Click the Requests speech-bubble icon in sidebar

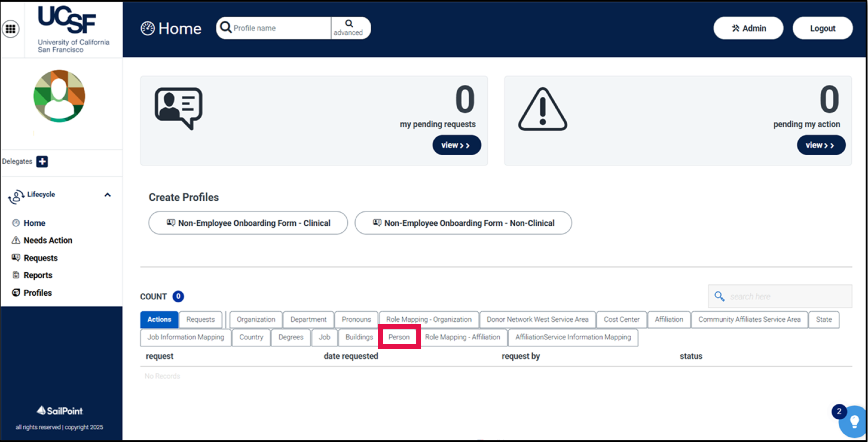coord(16,257)
